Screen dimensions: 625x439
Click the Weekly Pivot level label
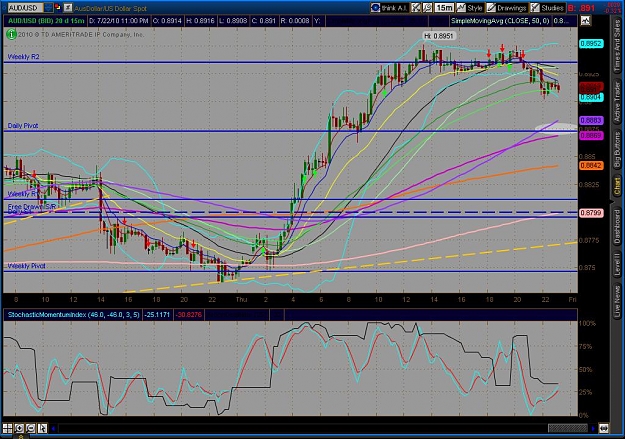(26, 266)
